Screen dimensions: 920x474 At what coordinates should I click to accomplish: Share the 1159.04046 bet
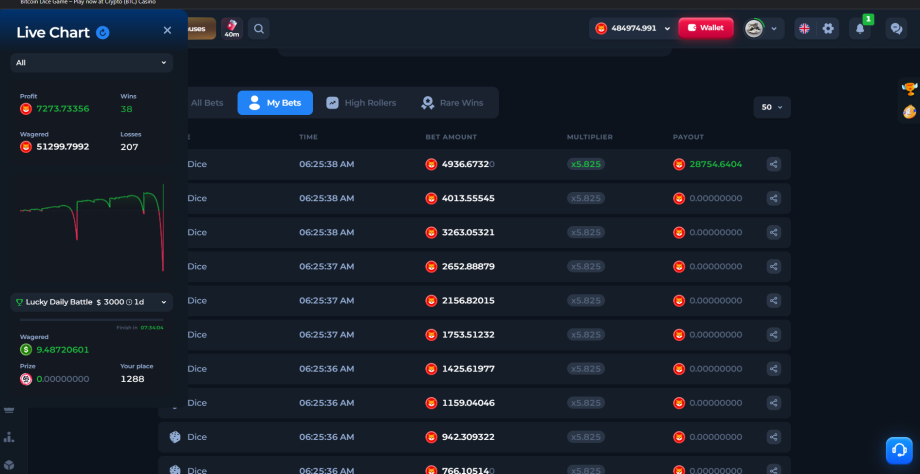click(773, 402)
